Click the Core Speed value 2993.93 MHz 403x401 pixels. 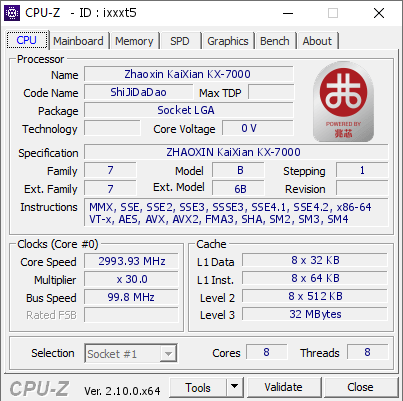[131, 261]
